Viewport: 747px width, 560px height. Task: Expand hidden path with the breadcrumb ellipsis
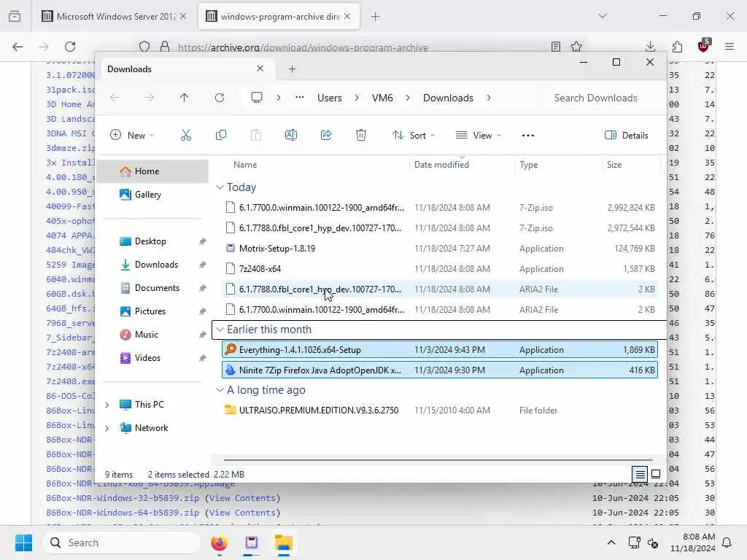(299, 98)
